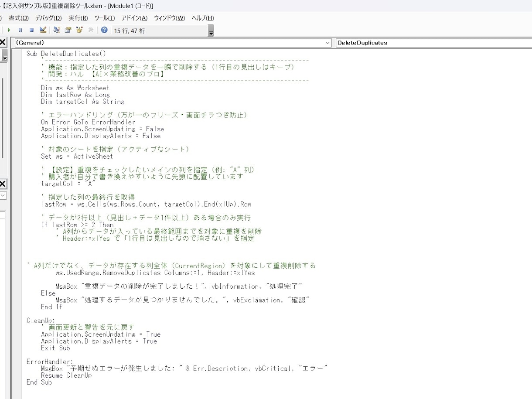Click the blue Help question mark icon
This screenshot has width=532, height=399.
click(x=104, y=30)
